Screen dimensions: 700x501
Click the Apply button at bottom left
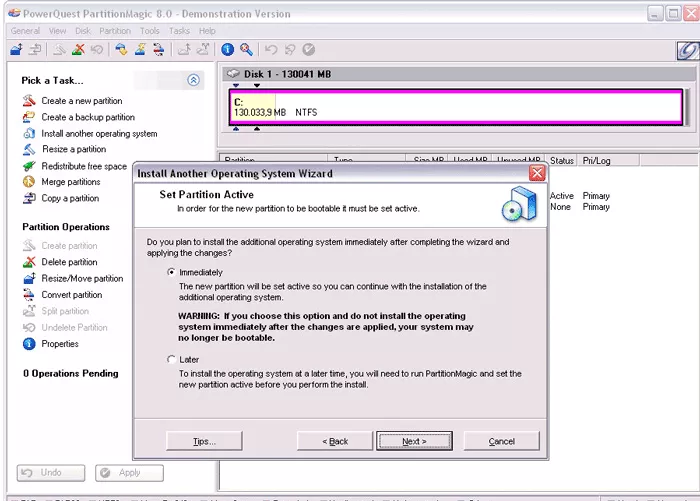[x=129, y=473]
